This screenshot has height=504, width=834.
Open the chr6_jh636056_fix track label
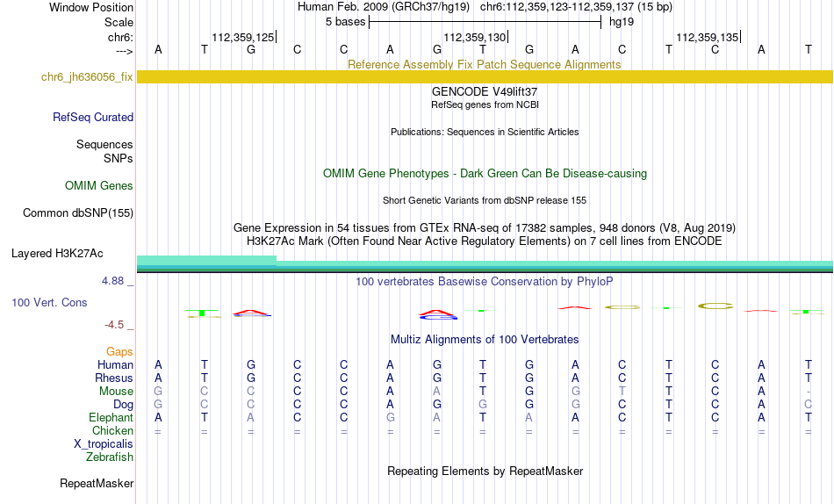pyautogui.click(x=87, y=76)
